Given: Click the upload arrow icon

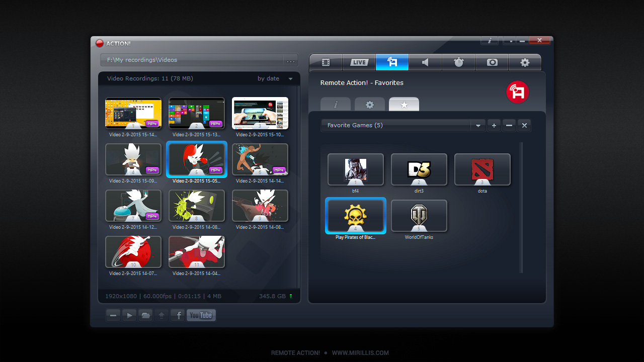Looking at the screenshot, I should coord(162,315).
